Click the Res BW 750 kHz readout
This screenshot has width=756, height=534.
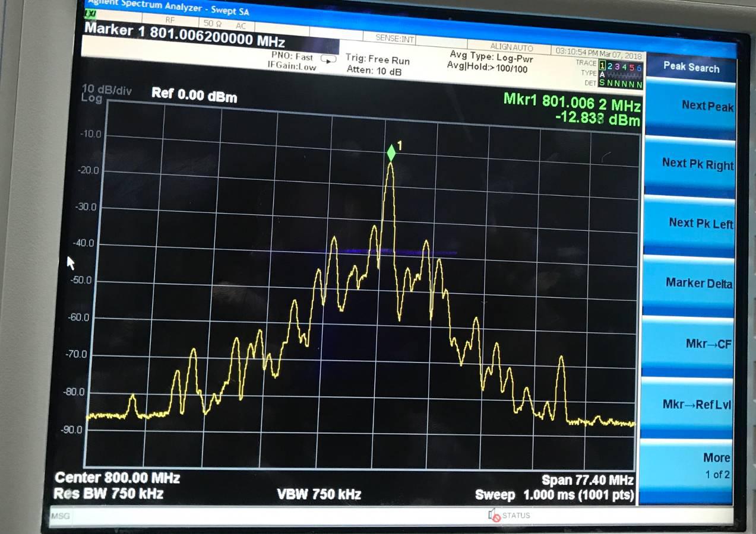click(x=108, y=494)
